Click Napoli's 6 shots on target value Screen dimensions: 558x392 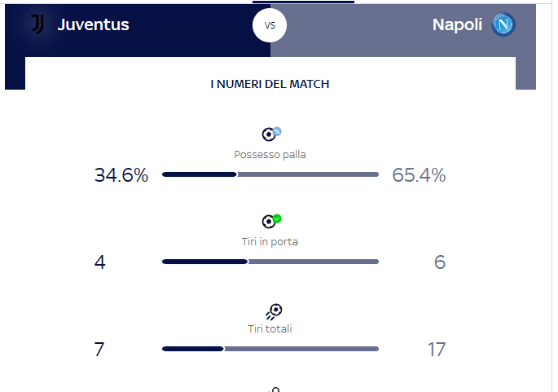coord(440,262)
